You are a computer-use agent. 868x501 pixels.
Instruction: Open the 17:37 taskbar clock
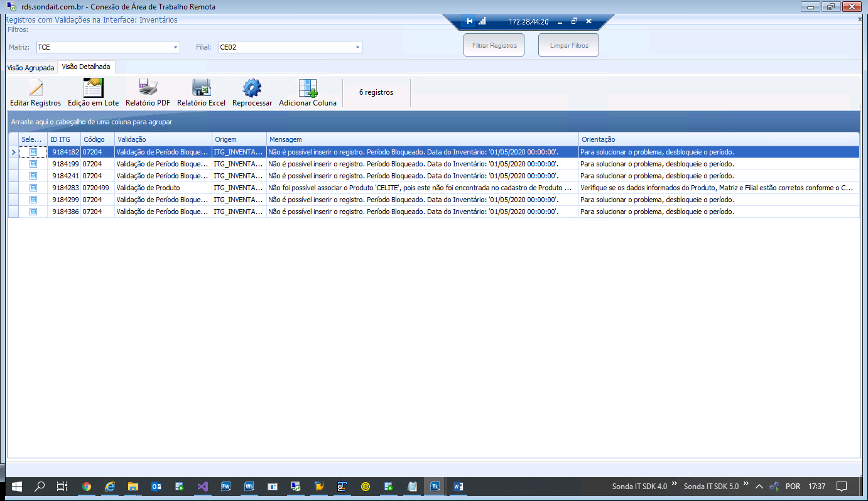coord(817,486)
